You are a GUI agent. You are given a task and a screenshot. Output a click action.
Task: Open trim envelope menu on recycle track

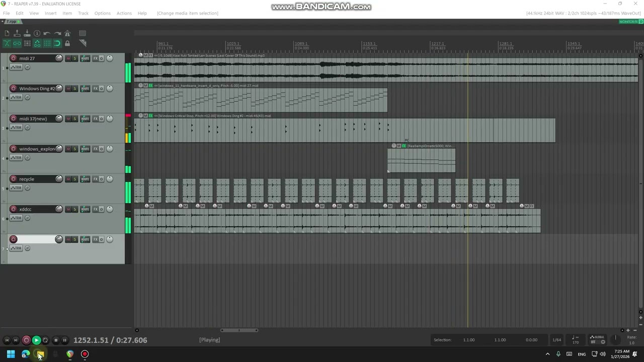(x=16, y=188)
